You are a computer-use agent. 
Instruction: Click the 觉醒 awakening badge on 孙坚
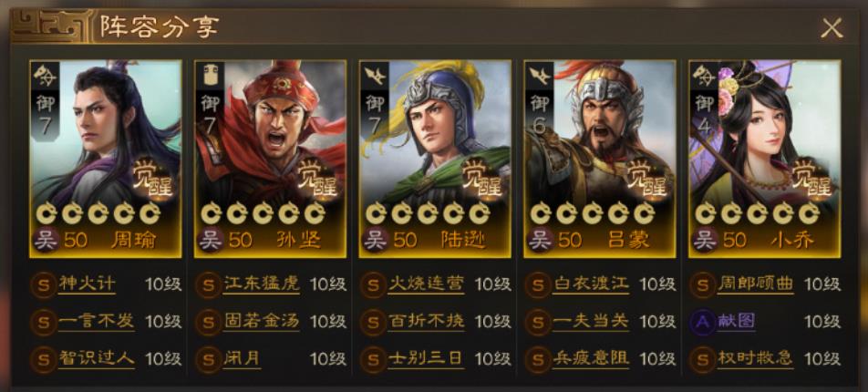(317, 179)
